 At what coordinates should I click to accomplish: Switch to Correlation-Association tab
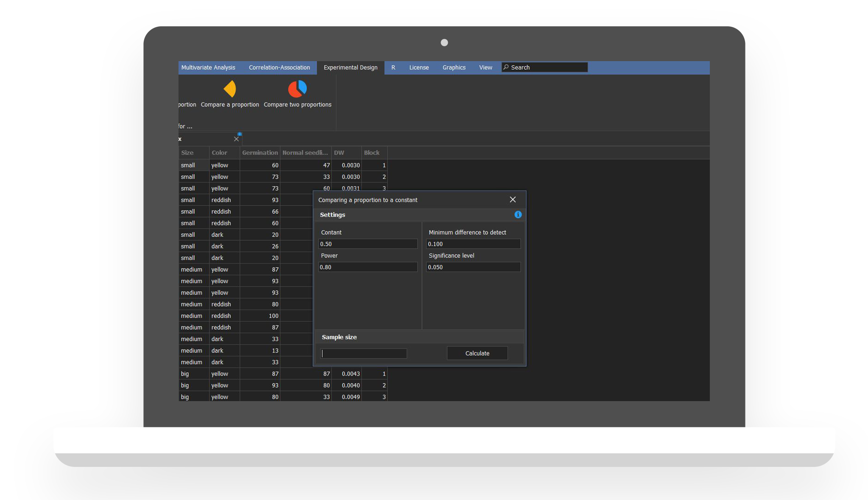tap(279, 67)
